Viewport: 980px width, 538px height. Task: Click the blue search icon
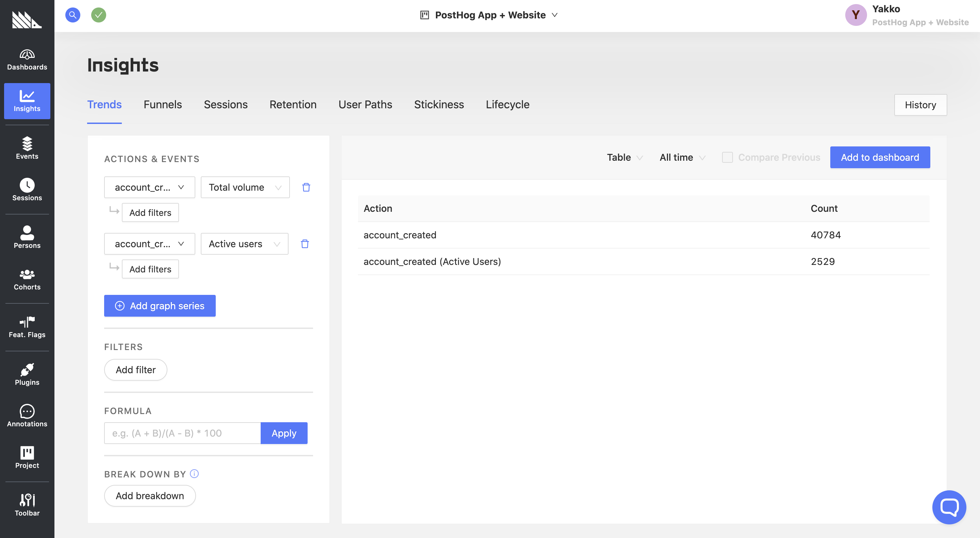(73, 15)
